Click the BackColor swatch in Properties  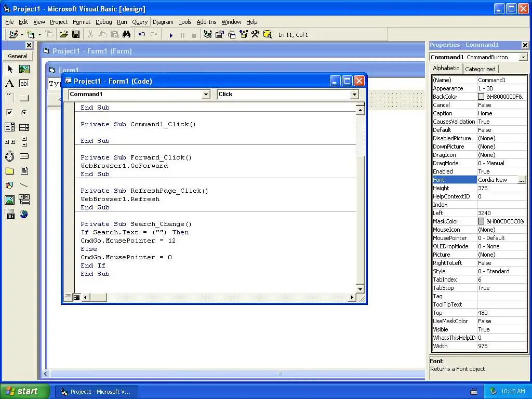click(x=481, y=97)
